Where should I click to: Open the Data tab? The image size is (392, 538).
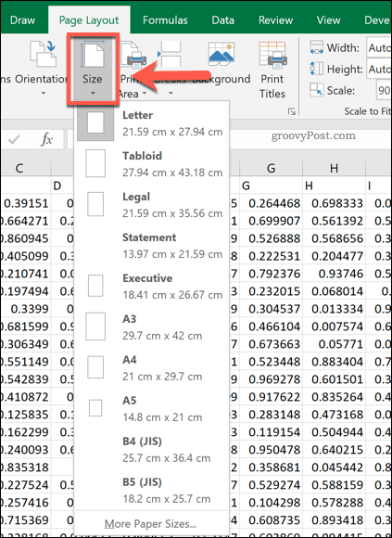click(222, 19)
